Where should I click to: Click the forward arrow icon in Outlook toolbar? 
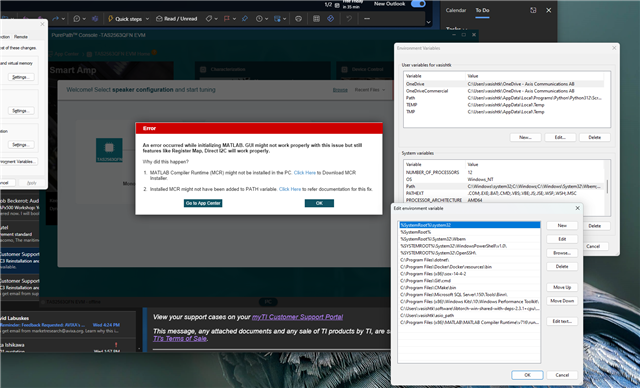click(x=56, y=19)
